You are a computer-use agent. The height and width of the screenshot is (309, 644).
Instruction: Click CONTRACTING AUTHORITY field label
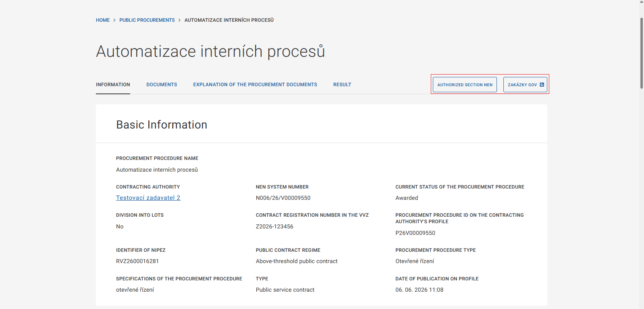point(148,187)
